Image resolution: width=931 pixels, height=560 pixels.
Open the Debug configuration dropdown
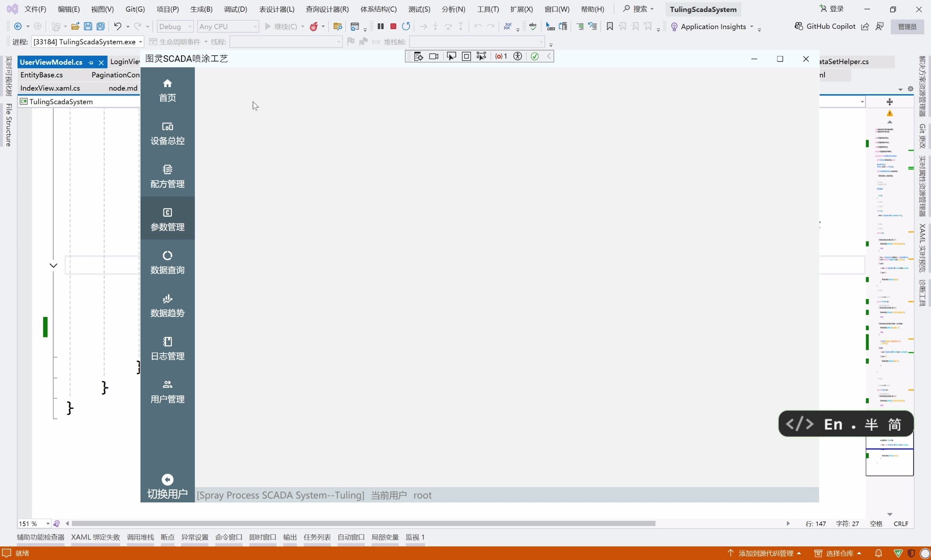(175, 26)
